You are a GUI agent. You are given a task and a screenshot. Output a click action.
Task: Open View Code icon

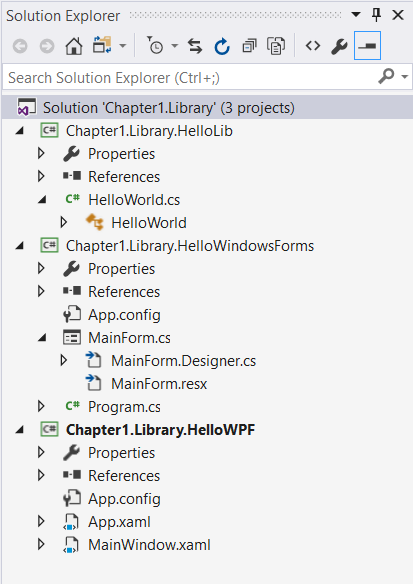click(x=312, y=46)
